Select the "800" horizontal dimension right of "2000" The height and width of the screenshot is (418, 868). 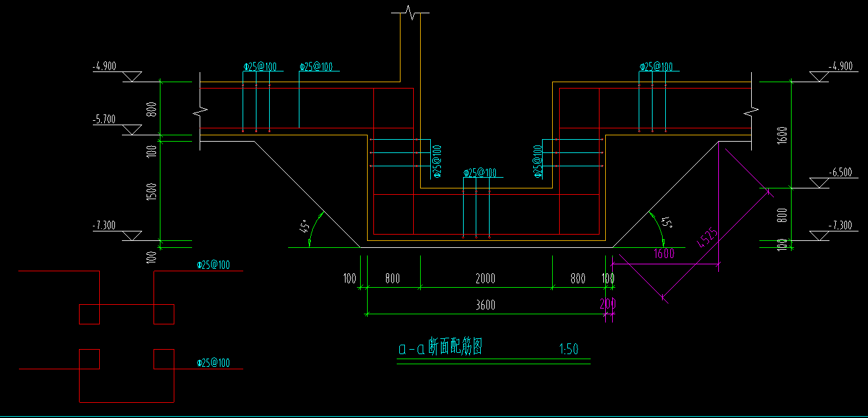(x=577, y=278)
